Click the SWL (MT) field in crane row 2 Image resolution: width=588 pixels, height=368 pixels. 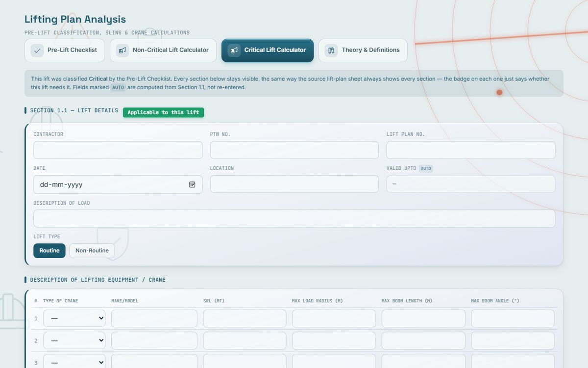pyautogui.click(x=245, y=341)
